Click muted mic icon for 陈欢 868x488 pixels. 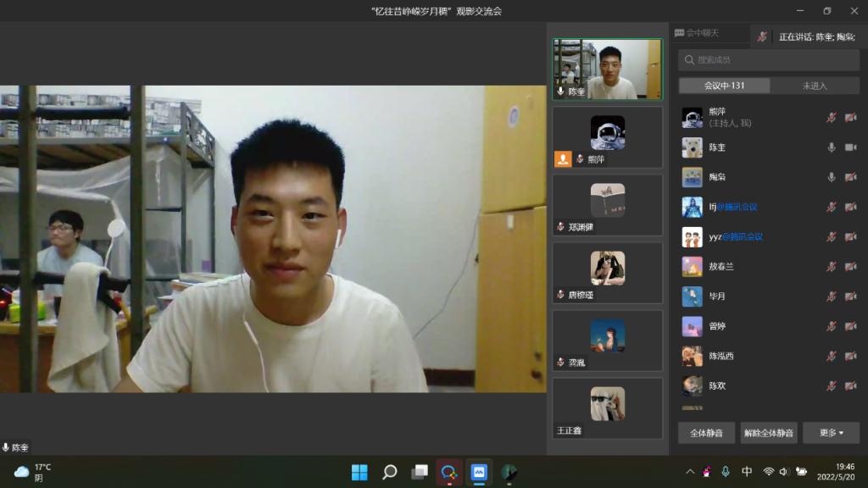pyautogui.click(x=832, y=385)
